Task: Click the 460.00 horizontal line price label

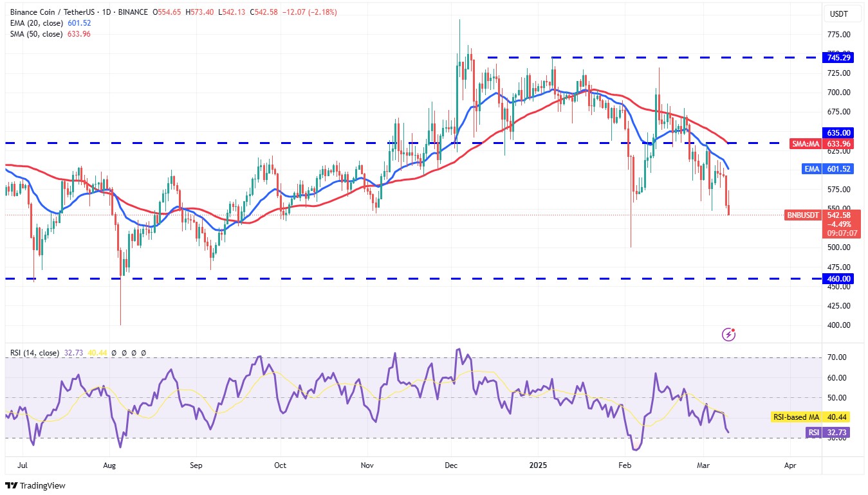Action: coord(839,279)
